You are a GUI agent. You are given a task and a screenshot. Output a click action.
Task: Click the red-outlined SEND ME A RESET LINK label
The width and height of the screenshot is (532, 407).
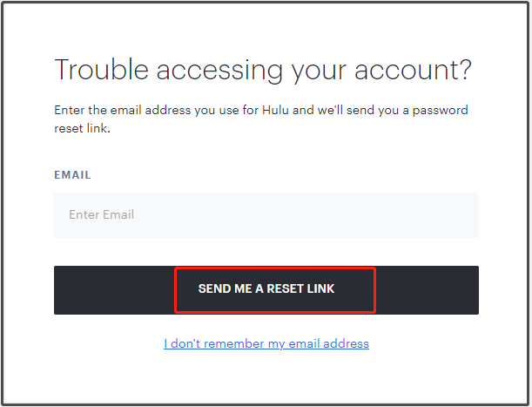(x=266, y=288)
